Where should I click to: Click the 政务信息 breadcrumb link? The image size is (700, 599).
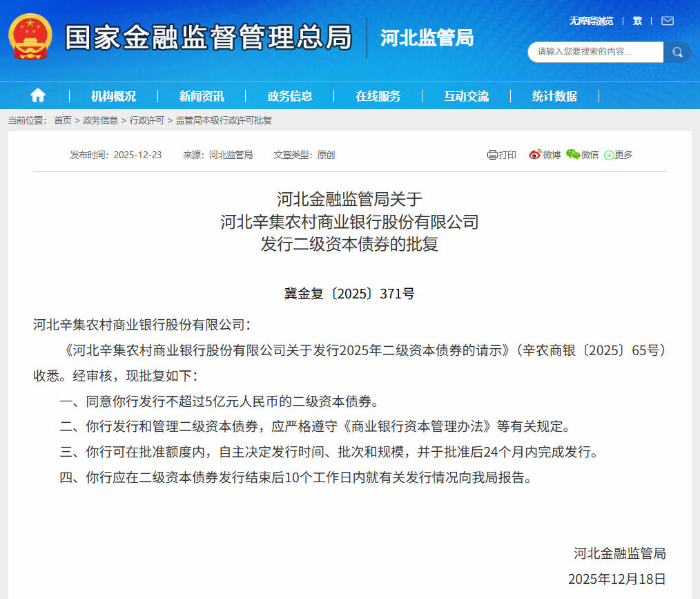click(x=101, y=120)
